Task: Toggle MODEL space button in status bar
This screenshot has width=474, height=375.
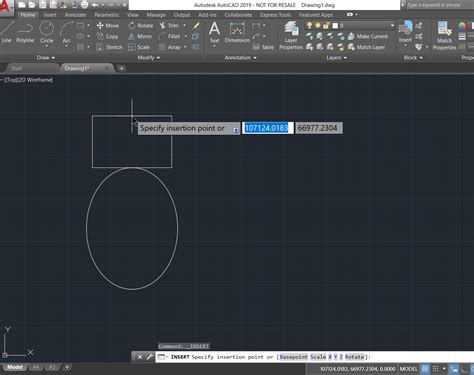Action: coord(409,369)
